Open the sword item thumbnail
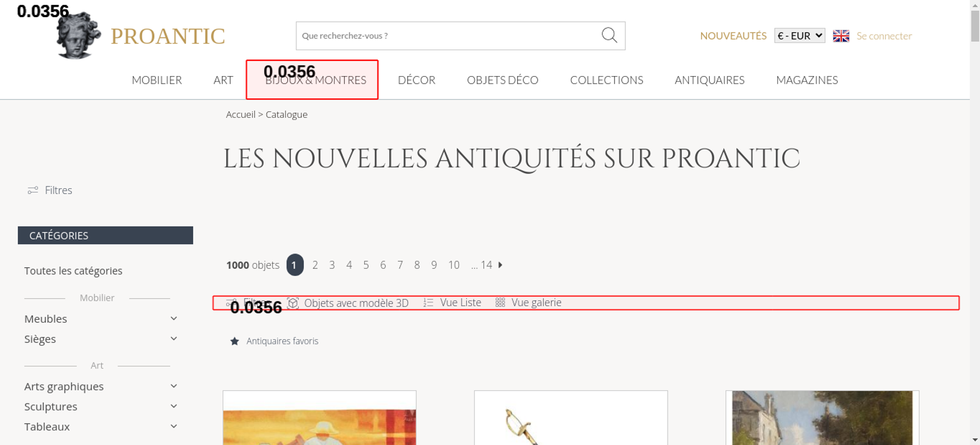 [x=571, y=418]
